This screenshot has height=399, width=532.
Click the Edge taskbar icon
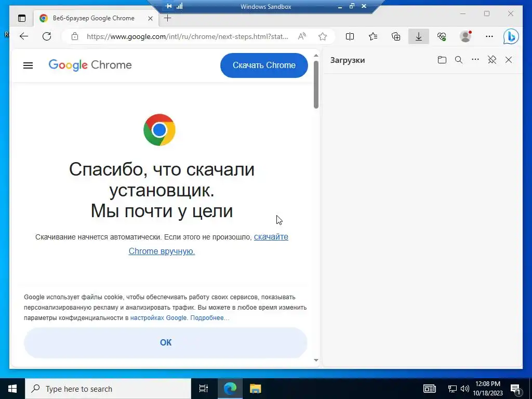(230, 389)
